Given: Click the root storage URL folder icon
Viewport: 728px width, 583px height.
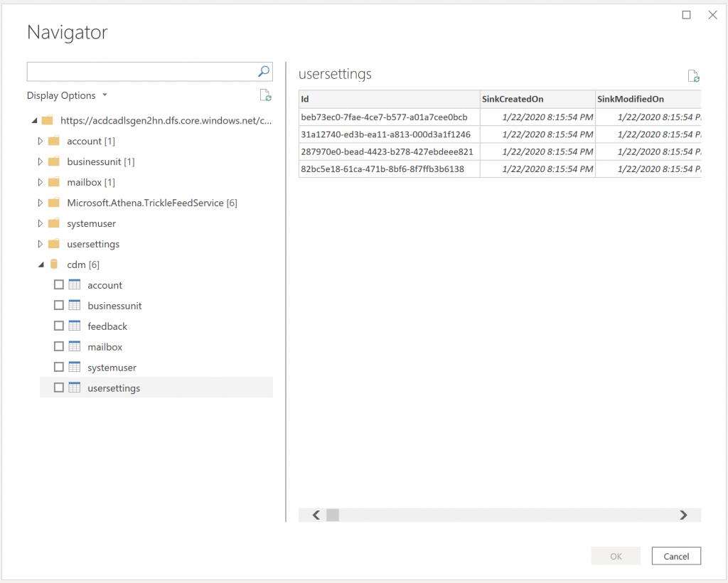Looking at the screenshot, I should [48, 120].
